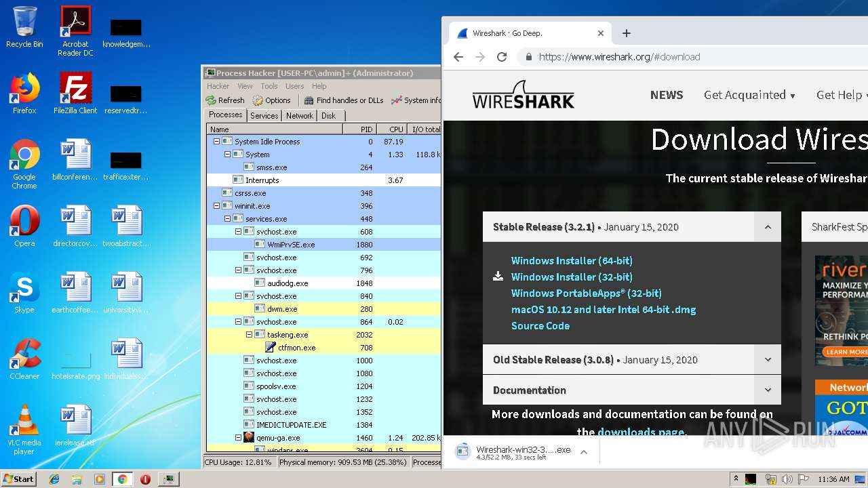Open Internet Explorer from the taskbar
868x488 pixels.
[54, 479]
